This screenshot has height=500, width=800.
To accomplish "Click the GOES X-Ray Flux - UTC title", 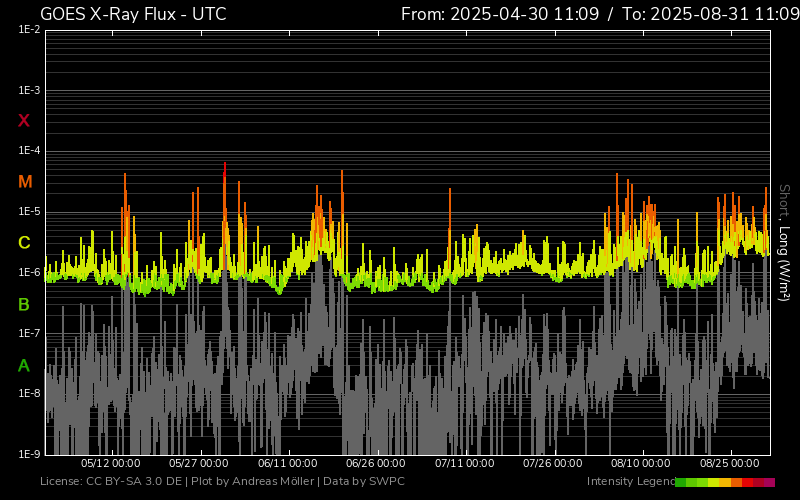I will pos(133,14).
